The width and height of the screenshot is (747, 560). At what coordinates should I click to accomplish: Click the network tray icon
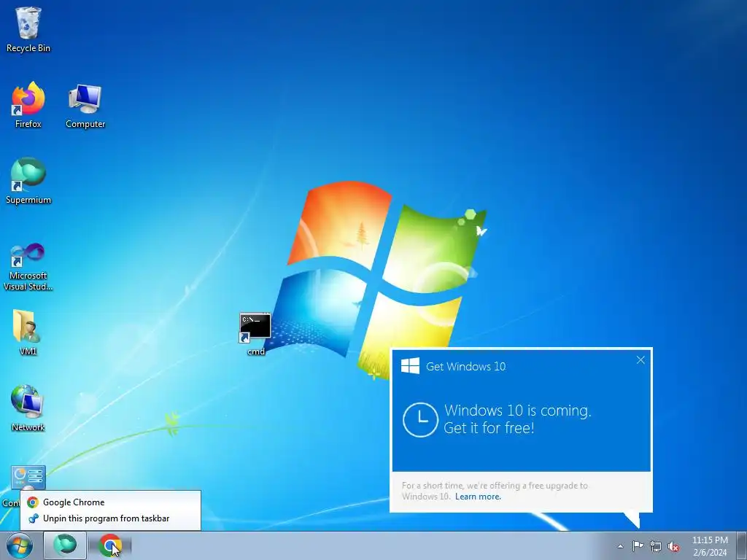[656, 546]
